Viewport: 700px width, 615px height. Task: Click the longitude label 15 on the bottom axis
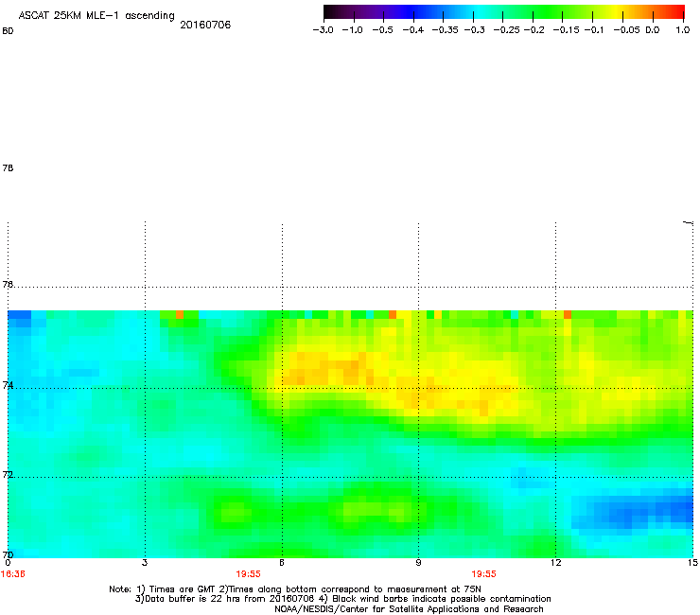tap(692, 563)
